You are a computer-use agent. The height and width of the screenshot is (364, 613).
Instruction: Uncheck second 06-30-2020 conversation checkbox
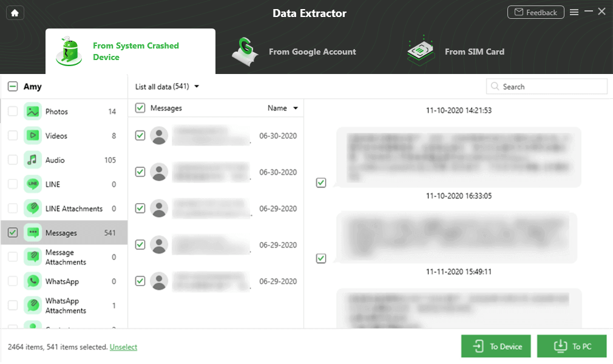tap(140, 172)
